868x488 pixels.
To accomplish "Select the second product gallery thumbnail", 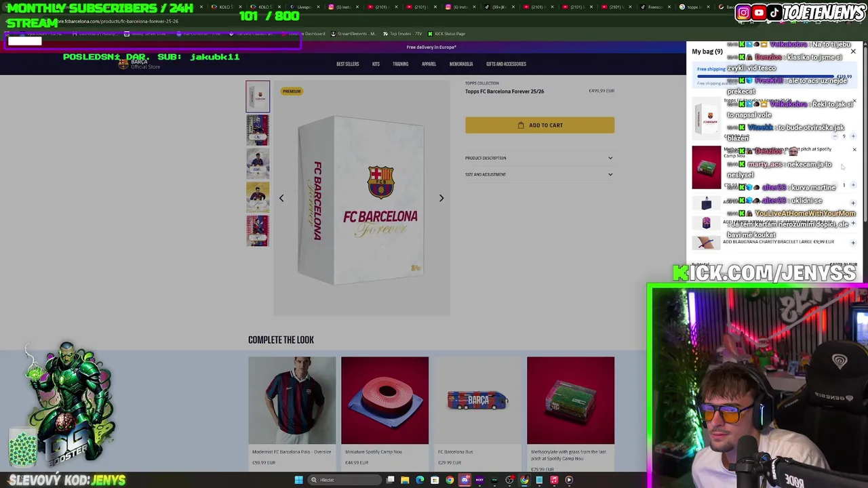I will (258, 130).
